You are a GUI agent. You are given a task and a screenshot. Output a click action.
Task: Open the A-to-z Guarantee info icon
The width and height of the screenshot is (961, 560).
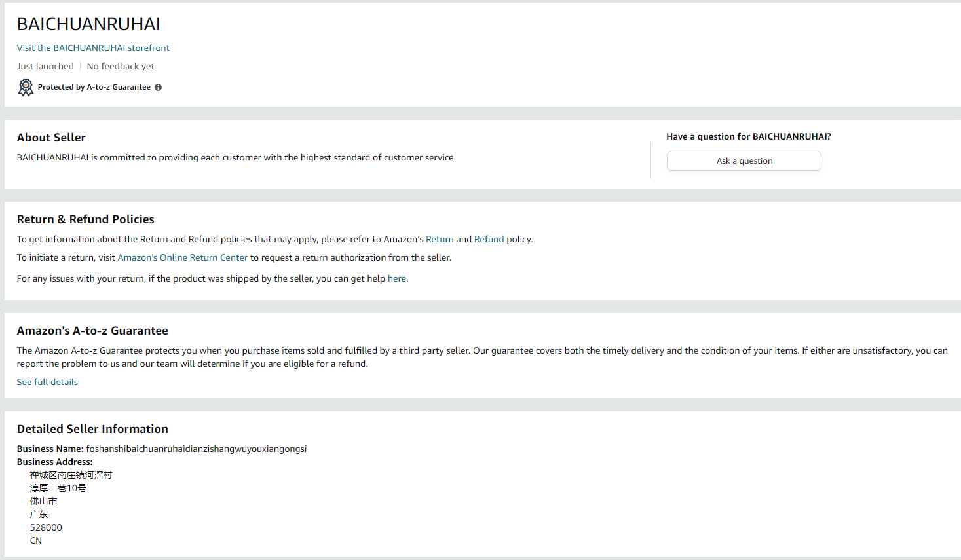click(158, 87)
